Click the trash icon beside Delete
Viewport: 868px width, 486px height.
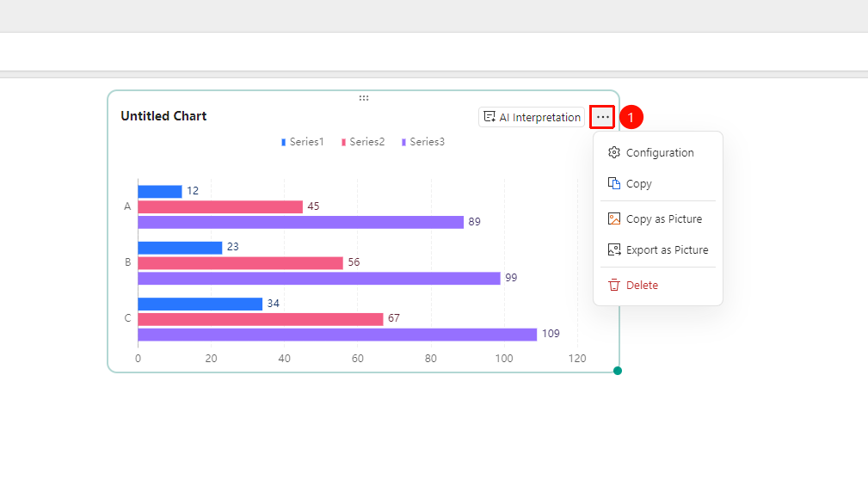coord(614,285)
